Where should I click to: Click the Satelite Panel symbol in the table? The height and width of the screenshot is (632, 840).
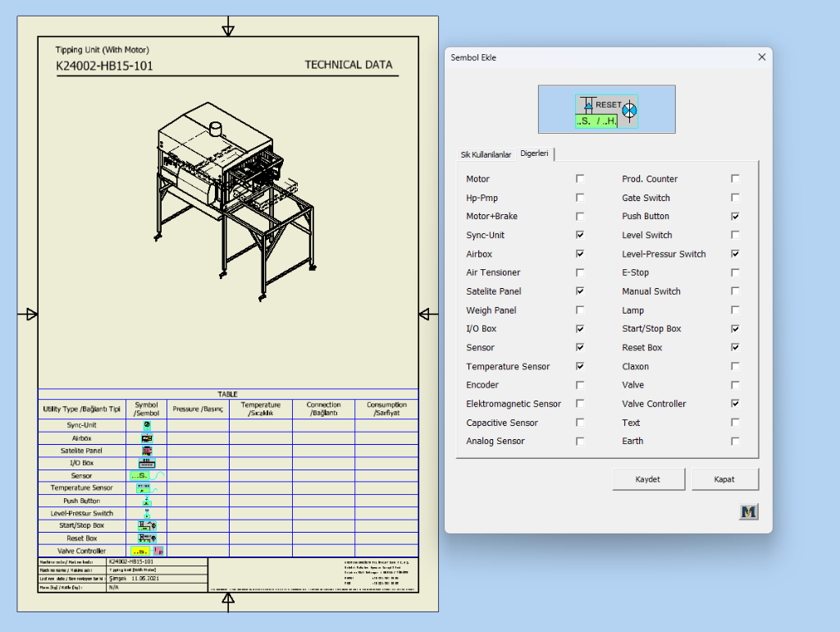click(147, 451)
